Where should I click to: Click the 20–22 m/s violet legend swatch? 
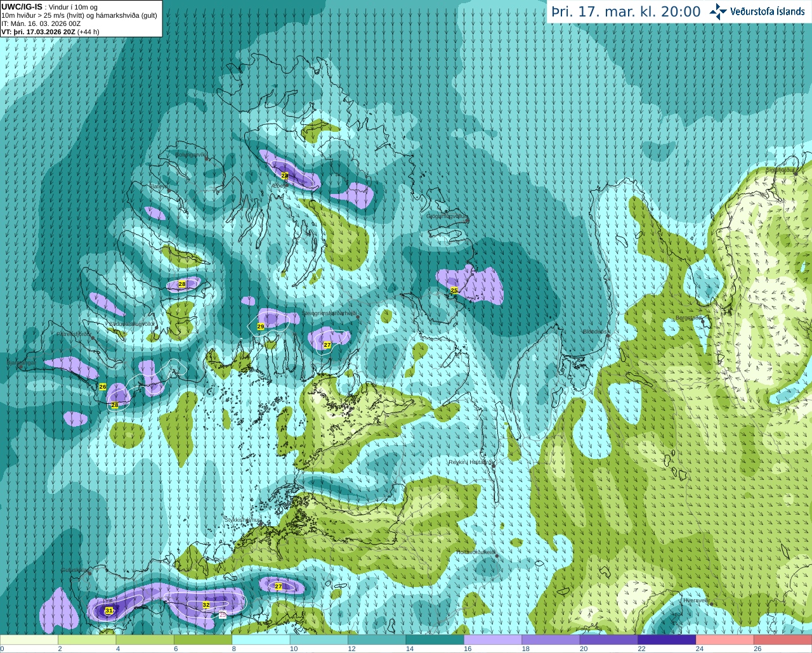pos(609,640)
